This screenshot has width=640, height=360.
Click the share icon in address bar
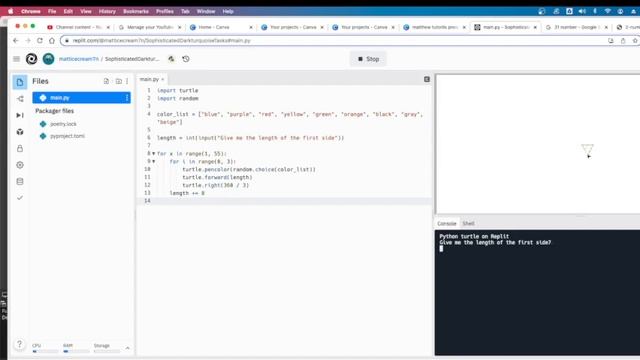(x=623, y=40)
